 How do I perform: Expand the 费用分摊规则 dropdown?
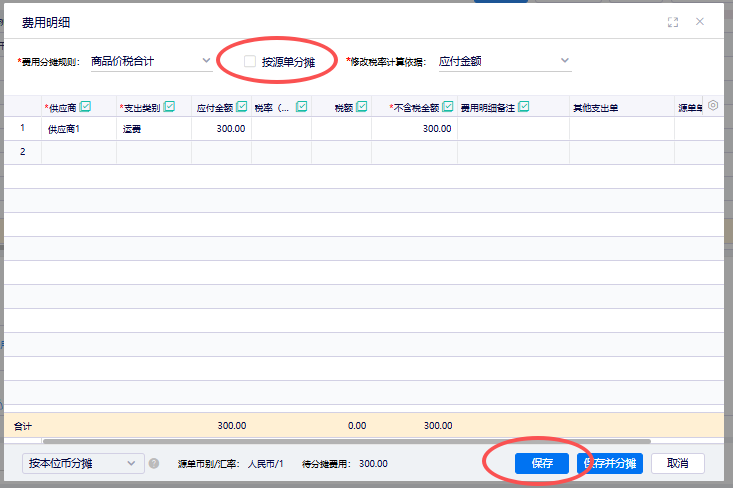tap(150, 62)
